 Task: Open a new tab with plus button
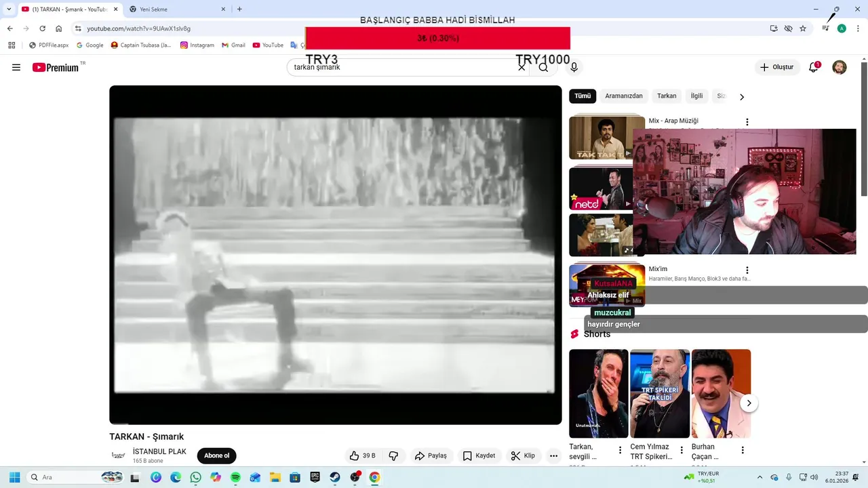pos(239,9)
